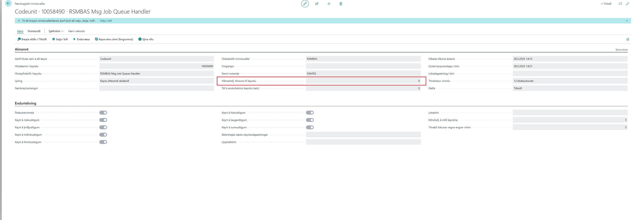The image size is (644, 220).
Task: Click Fyrsta byrjunardags./-tími field
Action: (x=570, y=66)
